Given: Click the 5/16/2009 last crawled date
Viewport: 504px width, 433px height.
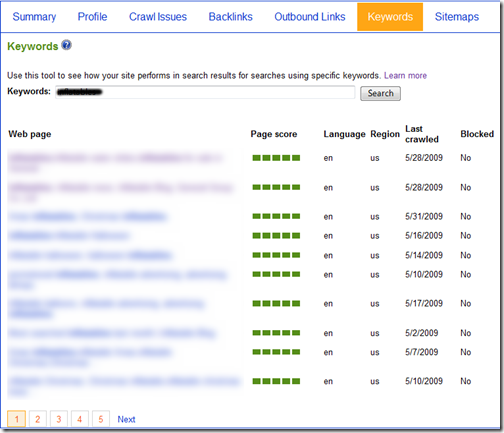Looking at the screenshot, I should pyautogui.click(x=424, y=236).
